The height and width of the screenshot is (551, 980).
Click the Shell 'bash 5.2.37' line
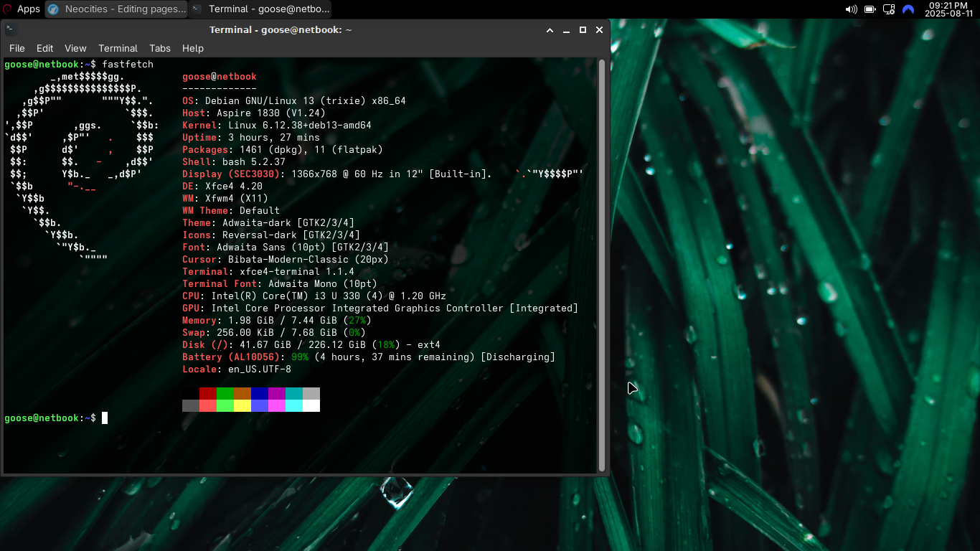[x=234, y=162]
